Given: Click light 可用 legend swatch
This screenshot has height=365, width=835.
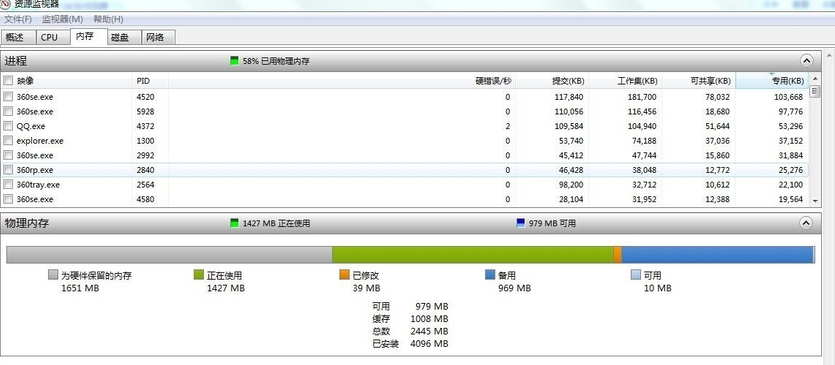Looking at the screenshot, I should pos(636,275).
